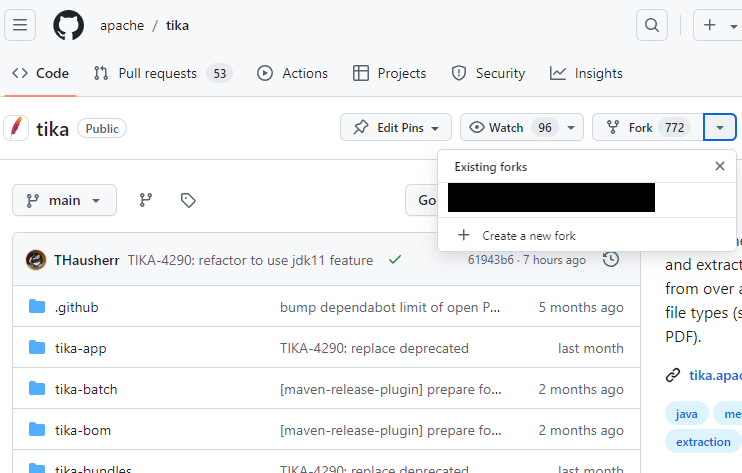This screenshot has height=473, width=742.
Task: Open the tika-app folder
Action: [80, 348]
